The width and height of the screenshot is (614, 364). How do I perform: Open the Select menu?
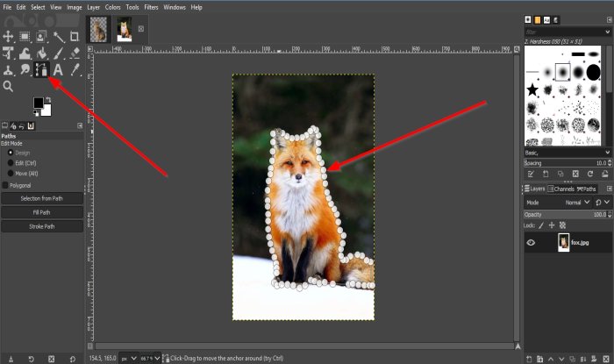[x=38, y=7]
